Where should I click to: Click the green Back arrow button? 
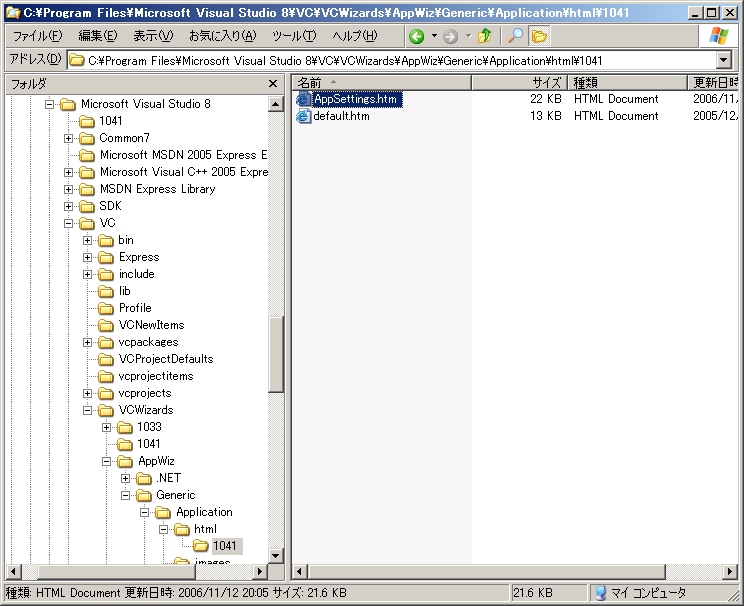click(x=417, y=36)
